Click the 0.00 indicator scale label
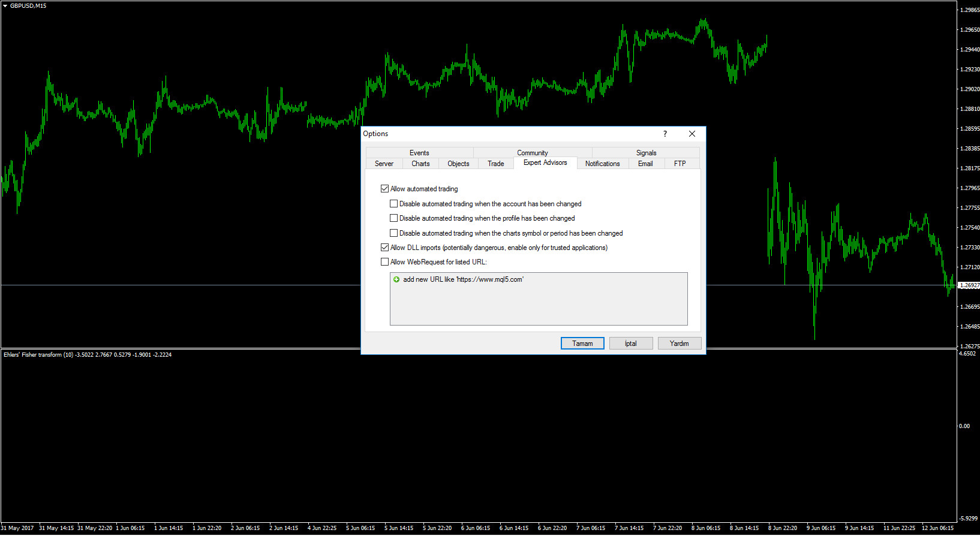Screen dimensions: 980x536 964,426
